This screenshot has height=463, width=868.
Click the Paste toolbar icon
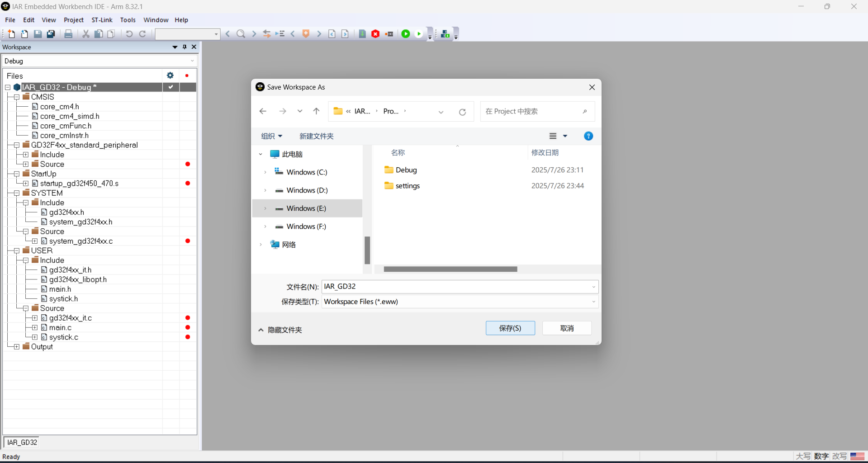(x=111, y=34)
